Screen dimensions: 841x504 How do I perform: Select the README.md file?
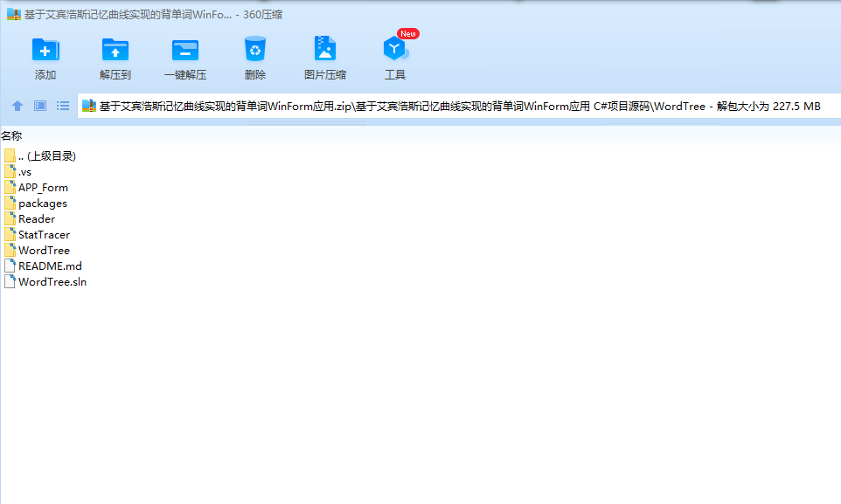(x=43, y=266)
